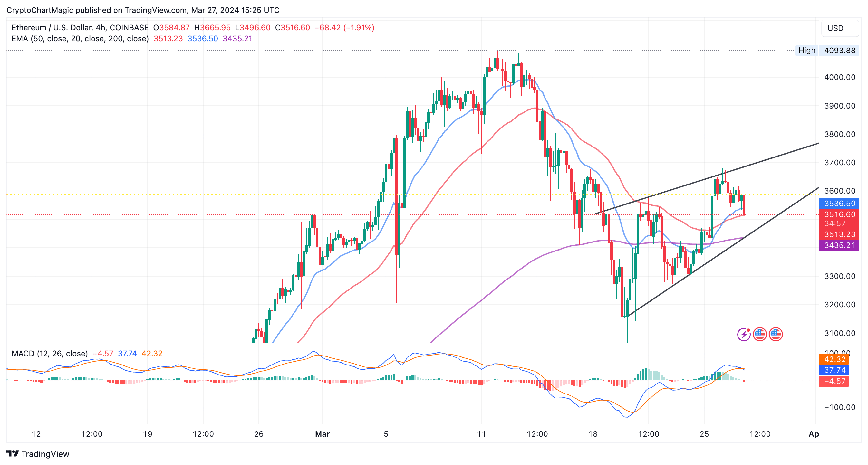Image resolution: width=868 pixels, height=465 pixels.
Task: Click the purple 3435.21 EMA 200 price tag
Action: [x=839, y=245]
